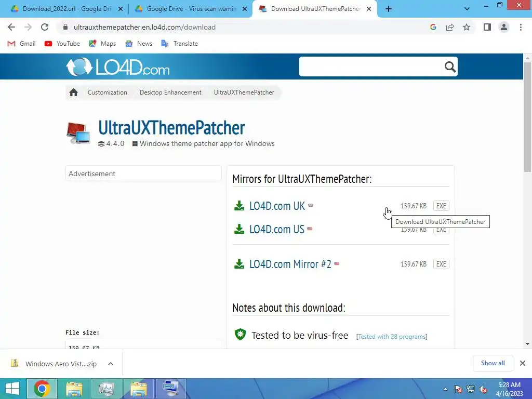Screen dimensions: 532x399
Task: Share this page using the share icon
Action: click(450, 27)
